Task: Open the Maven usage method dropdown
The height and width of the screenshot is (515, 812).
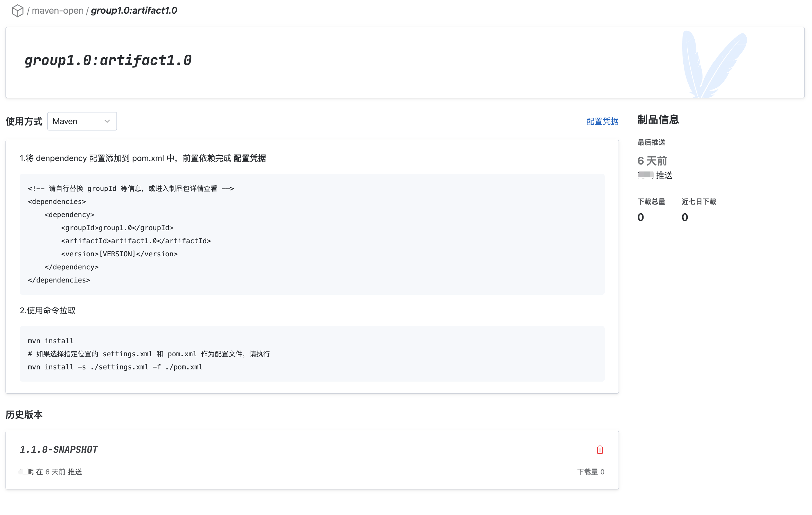Action: 82,121
